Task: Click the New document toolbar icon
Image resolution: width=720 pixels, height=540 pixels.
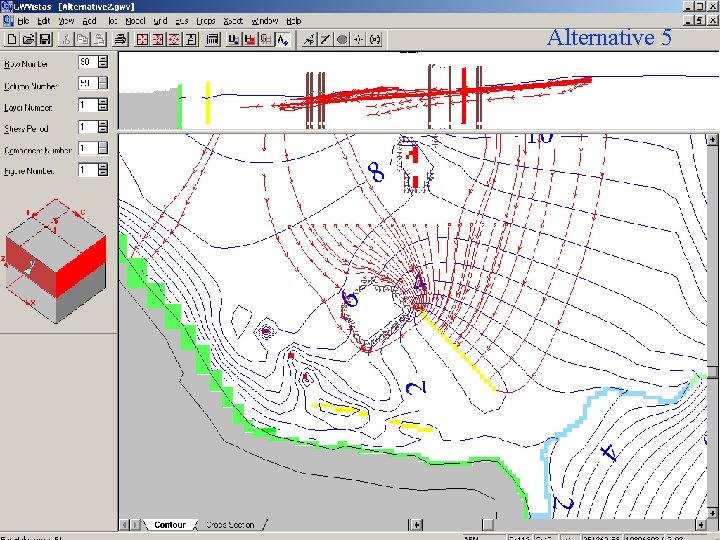Action: 12,39
